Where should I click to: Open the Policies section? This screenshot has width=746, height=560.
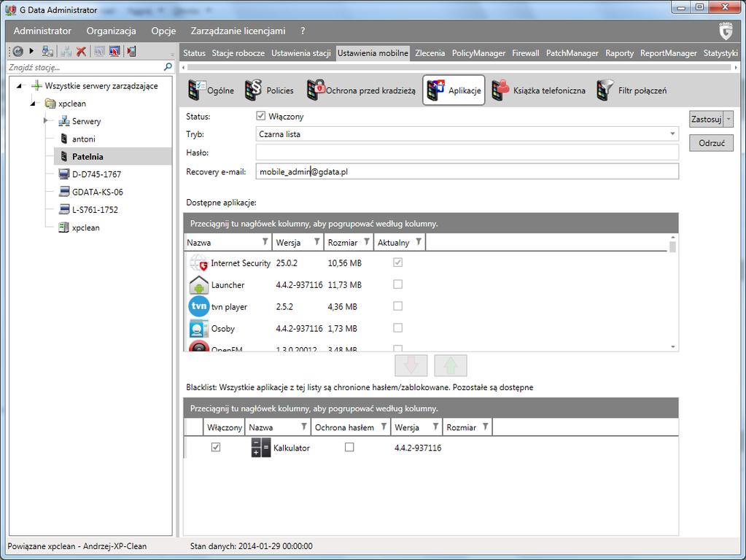click(269, 90)
